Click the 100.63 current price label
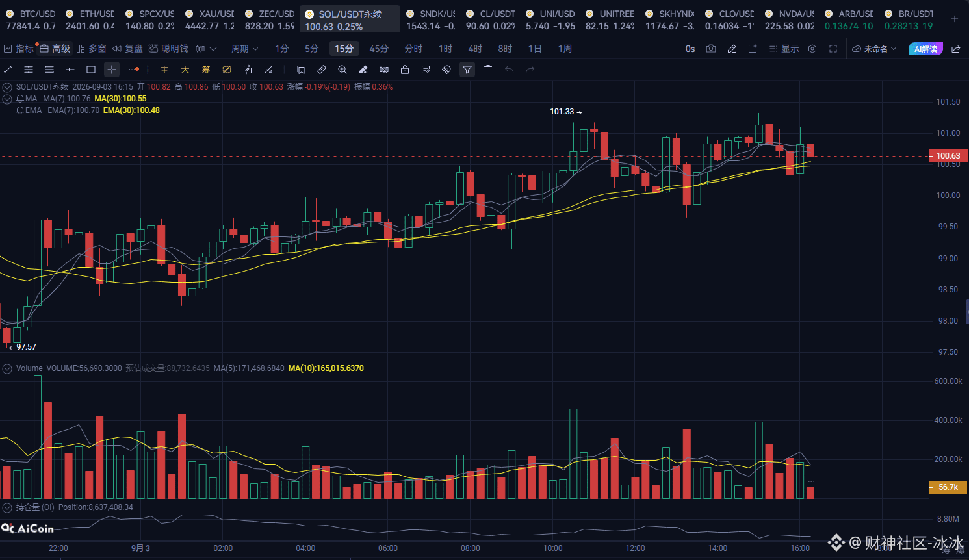The height and width of the screenshot is (560, 969). pyautogui.click(x=948, y=156)
